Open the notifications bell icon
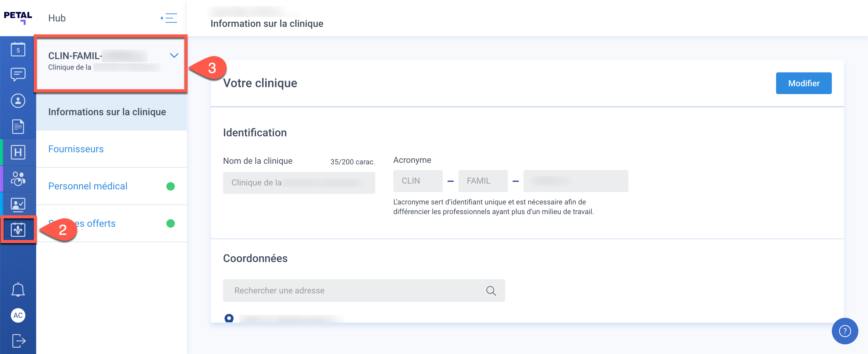Image resolution: width=868 pixels, height=354 pixels. pyautogui.click(x=18, y=289)
